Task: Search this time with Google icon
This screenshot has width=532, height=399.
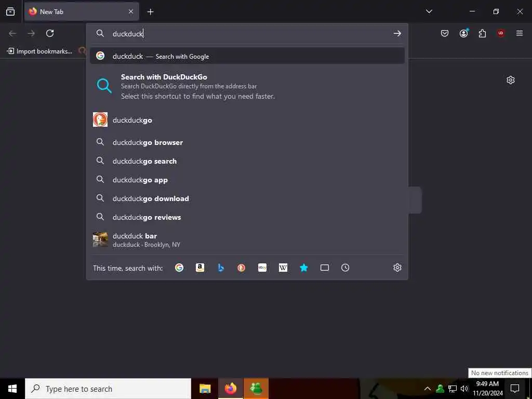Action: point(179,268)
